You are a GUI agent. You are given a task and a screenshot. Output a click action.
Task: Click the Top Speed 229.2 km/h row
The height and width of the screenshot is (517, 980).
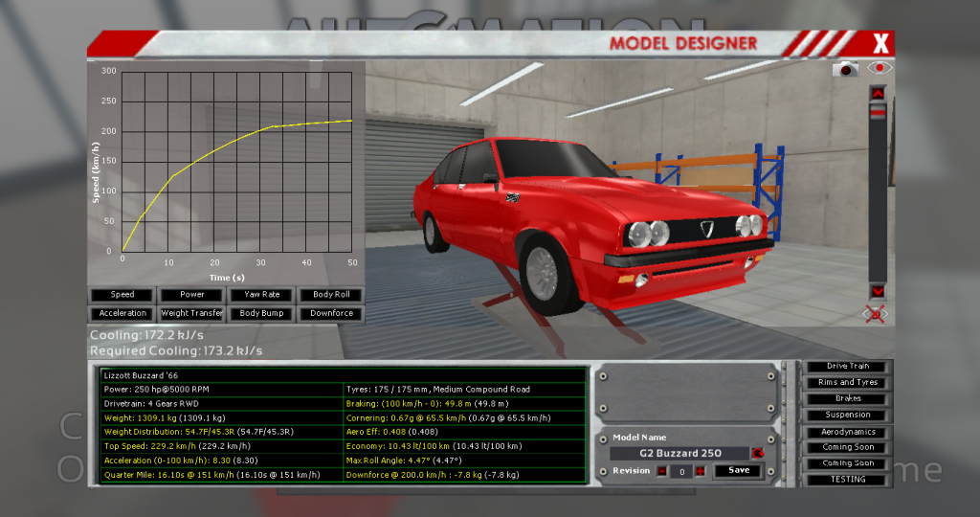222,446
